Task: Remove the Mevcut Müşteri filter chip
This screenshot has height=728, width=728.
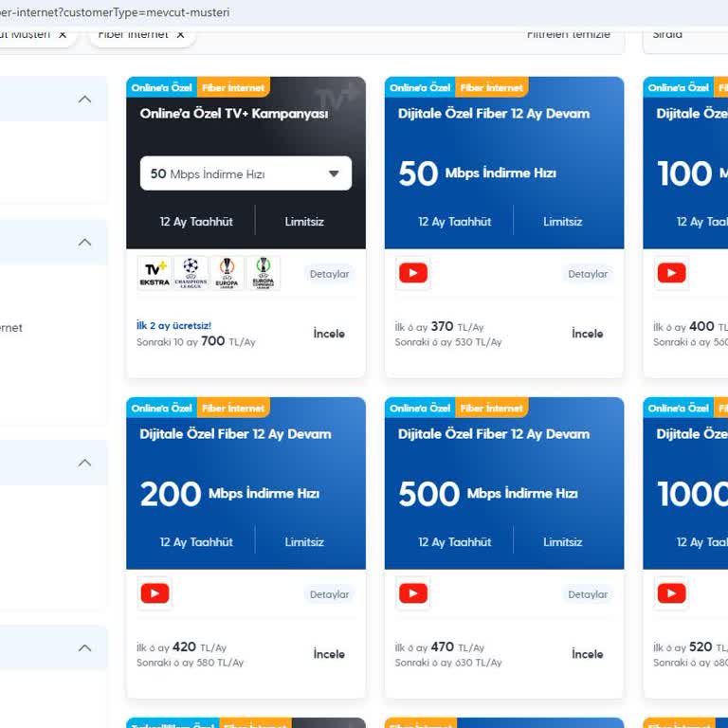Action: pyautogui.click(x=63, y=34)
